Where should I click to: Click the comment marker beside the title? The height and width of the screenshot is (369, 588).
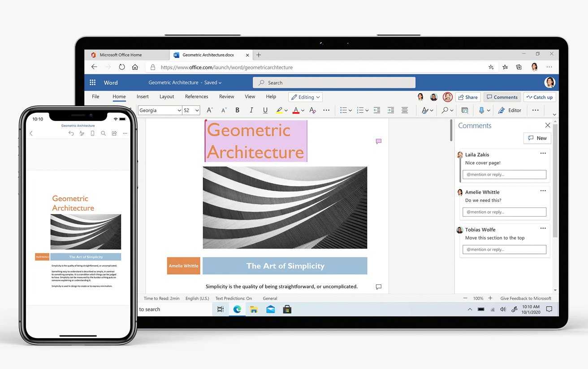(379, 142)
